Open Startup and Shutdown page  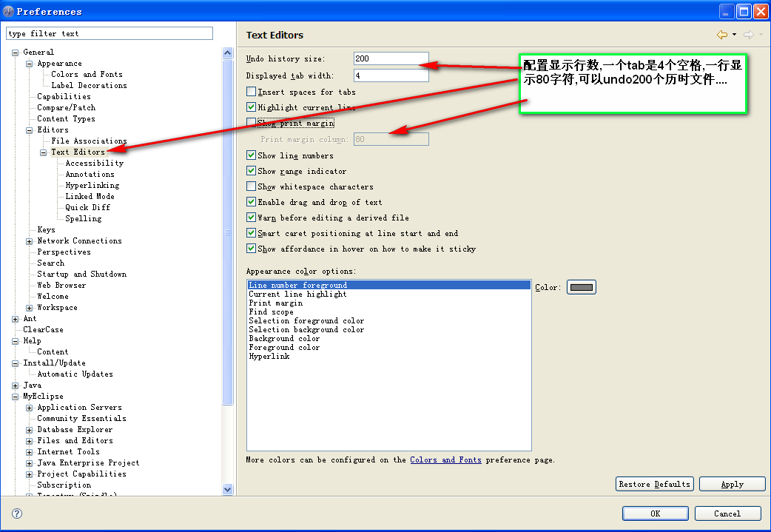coord(82,274)
